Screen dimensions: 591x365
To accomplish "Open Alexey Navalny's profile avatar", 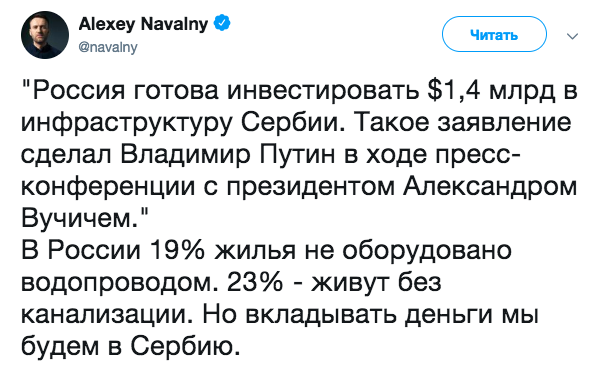I will click(x=45, y=35).
